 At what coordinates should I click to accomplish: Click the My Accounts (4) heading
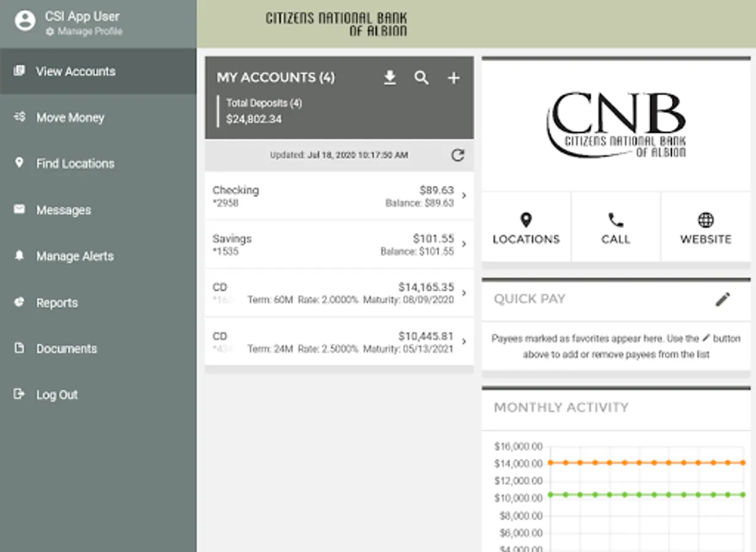click(276, 78)
